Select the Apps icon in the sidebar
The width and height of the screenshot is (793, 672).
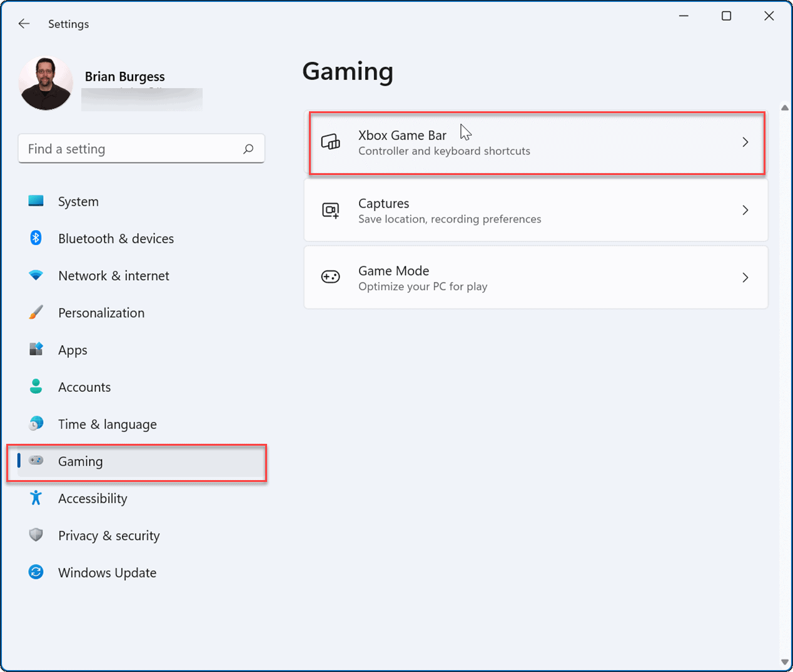pos(36,349)
